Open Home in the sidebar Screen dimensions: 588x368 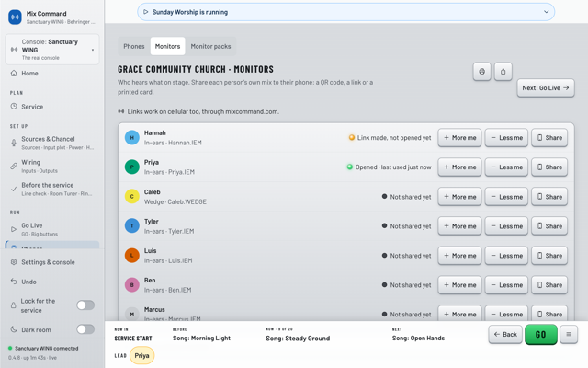pyautogui.click(x=52, y=74)
